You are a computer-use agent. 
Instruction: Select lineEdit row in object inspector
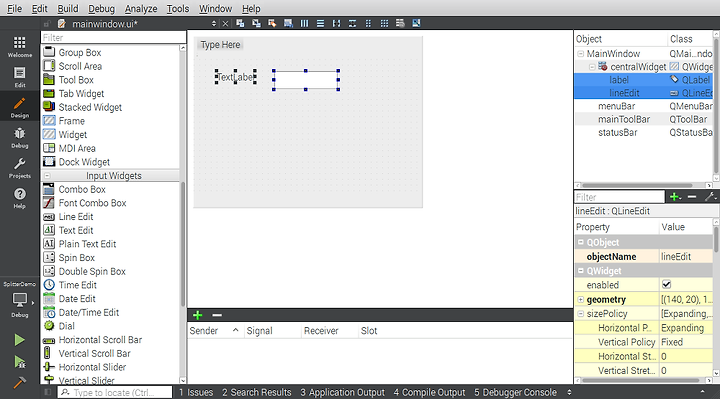coord(643,93)
